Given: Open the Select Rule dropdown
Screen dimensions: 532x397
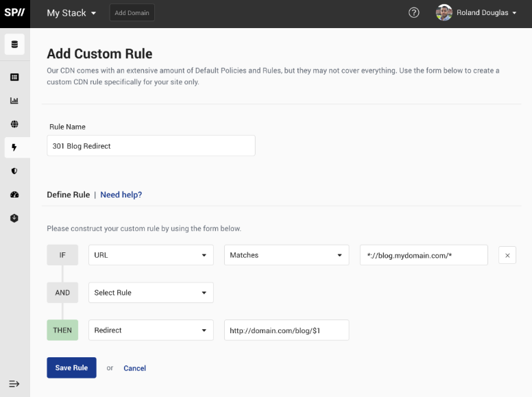Looking at the screenshot, I should click(151, 293).
